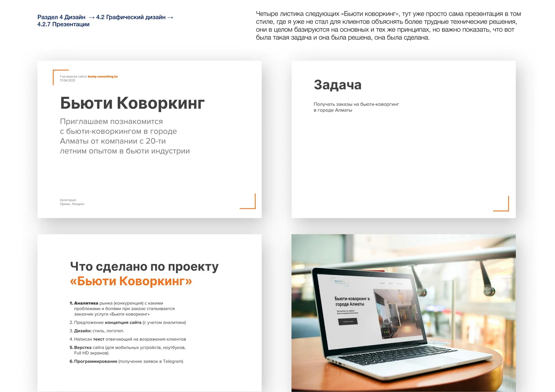Viewport: 555px width, 392px height.
Task: Click orange '«Бьюти Коворкинг»' heading
Action: point(131,281)
